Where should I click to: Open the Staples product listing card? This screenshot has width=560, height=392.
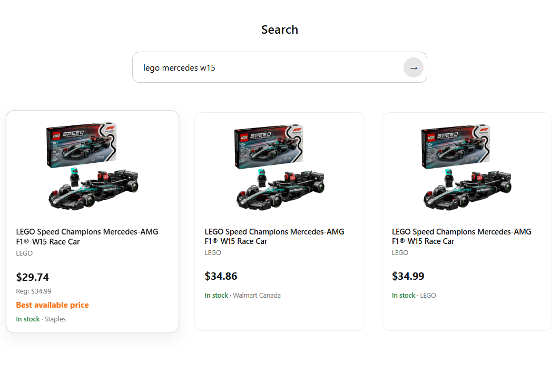coord(92,221)
